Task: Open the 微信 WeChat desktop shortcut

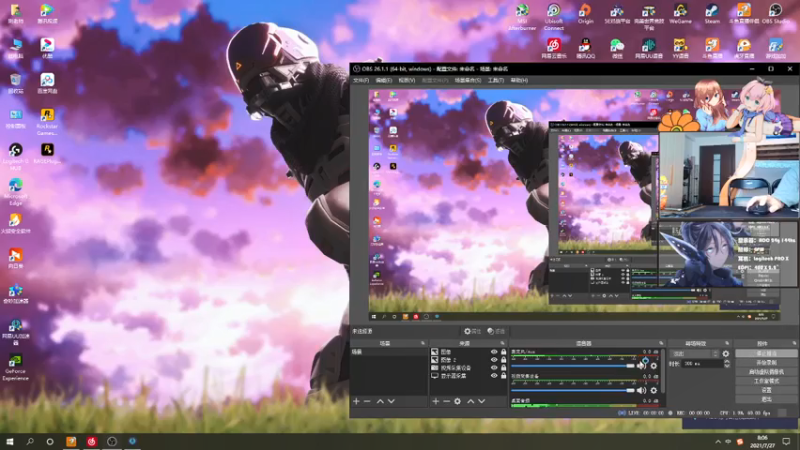Action: 617,48
